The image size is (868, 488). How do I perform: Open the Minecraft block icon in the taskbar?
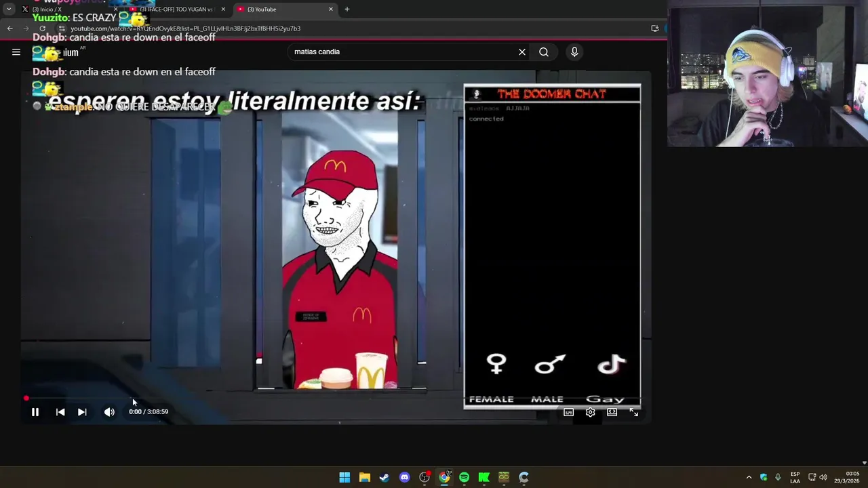[504, 477]
